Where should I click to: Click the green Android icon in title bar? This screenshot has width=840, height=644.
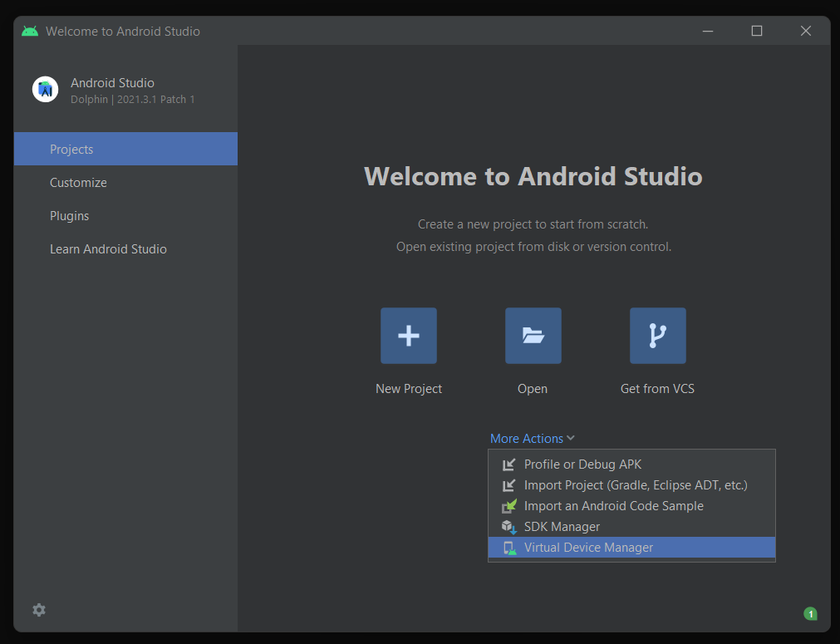(x=30, y=31)
